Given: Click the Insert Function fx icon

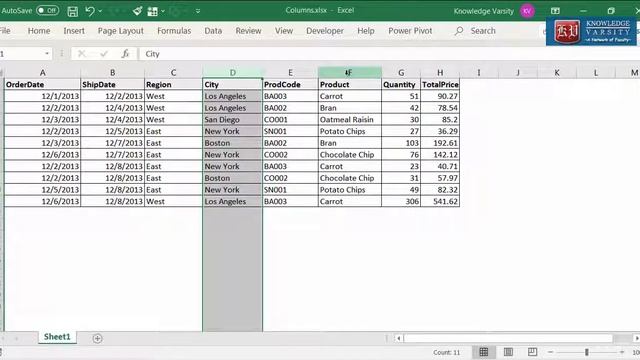Looking at the screenshot, I should (x=125, y=54).
